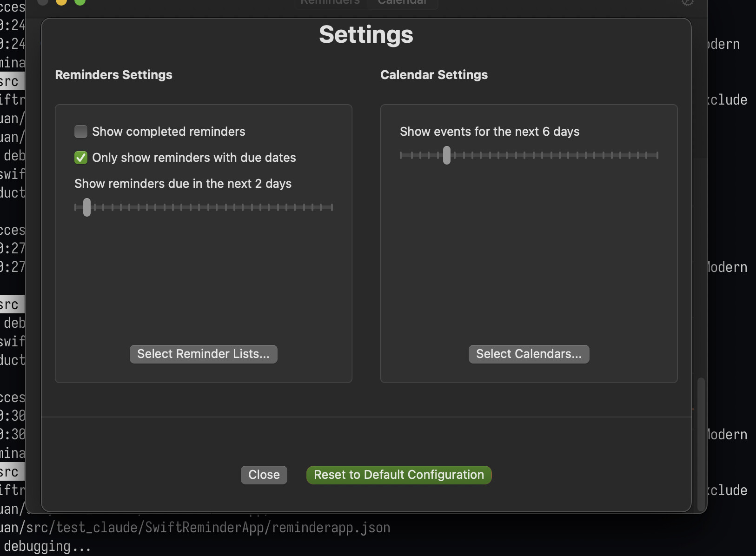
Task: Click the green zoom window button
Action: click(x=80, y=1)
